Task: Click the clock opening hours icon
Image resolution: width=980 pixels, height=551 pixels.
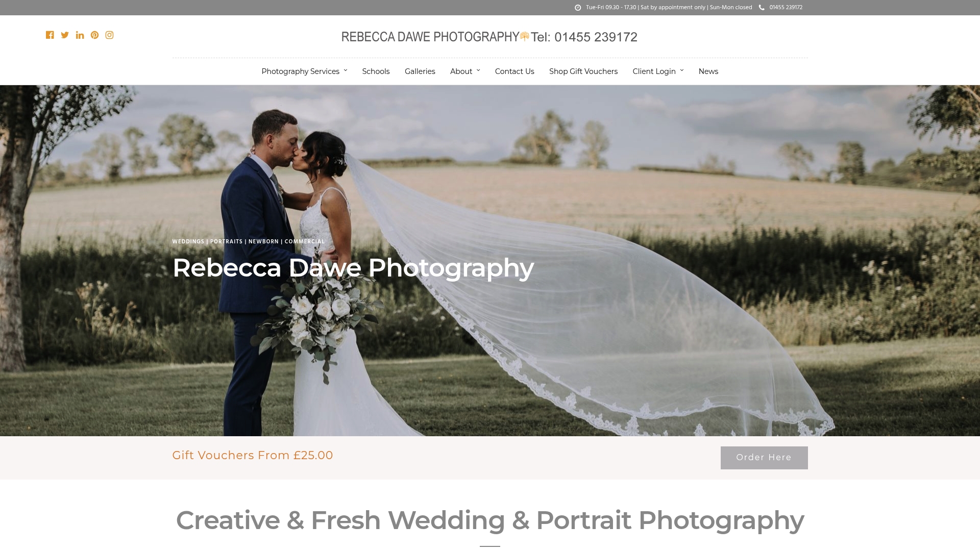Action: pyautogui.click(x=578, y=8)
